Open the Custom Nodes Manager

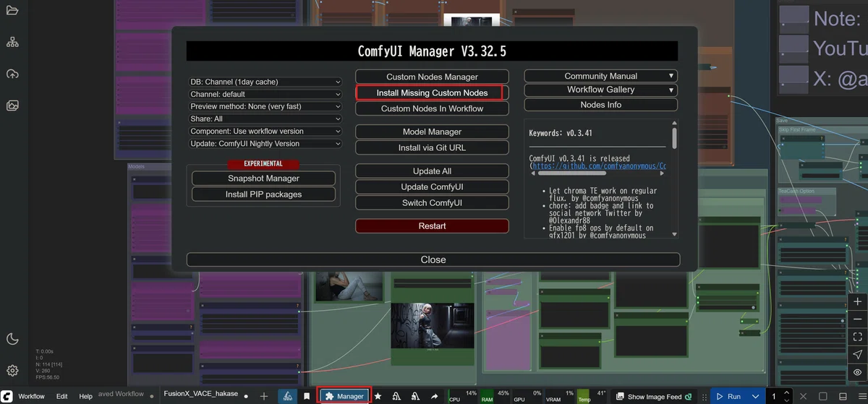click(432, 77)
